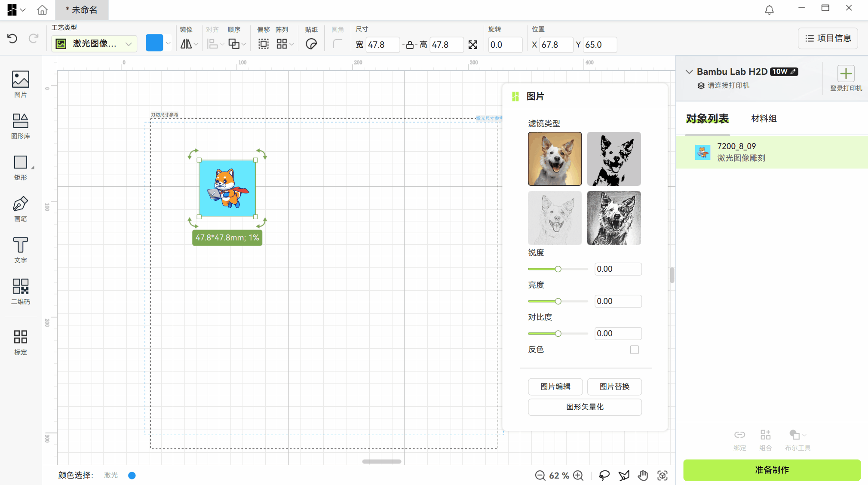868x485 pixels.
Task: Click the blue process color swatch
Action: click(x=154, y=43)
